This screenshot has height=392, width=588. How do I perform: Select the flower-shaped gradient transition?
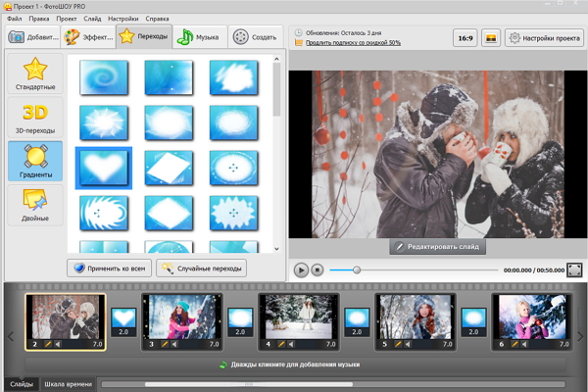click(x=233, y=213)
